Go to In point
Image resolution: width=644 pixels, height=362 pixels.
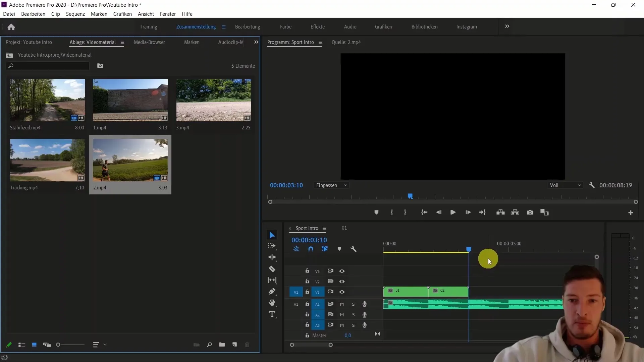pyautogui.click(x=424, y=213)
